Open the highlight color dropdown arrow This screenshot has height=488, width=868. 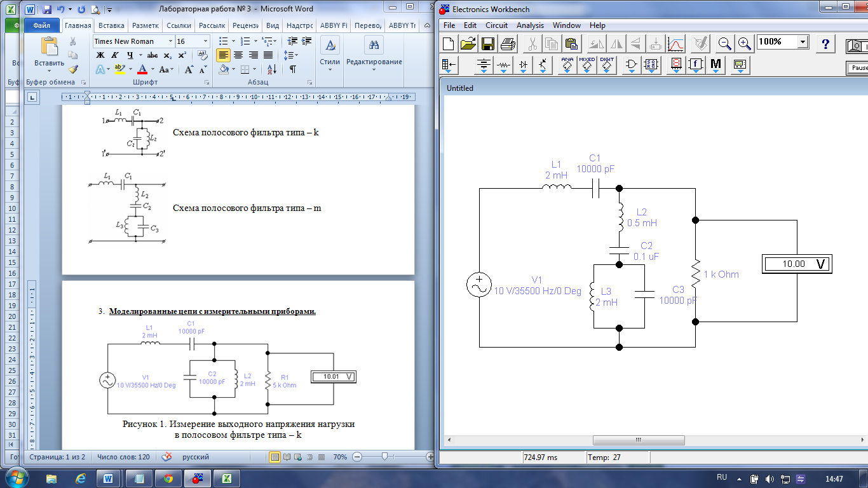pos(130,69)
